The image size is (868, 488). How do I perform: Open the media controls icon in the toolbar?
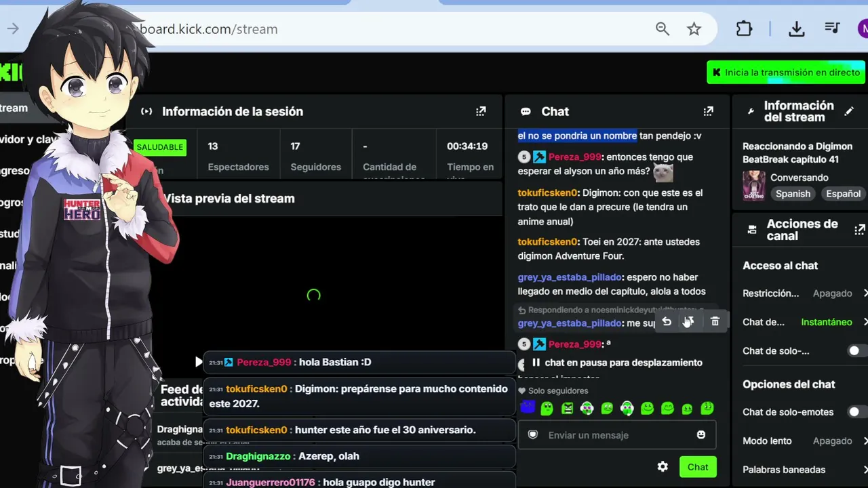833,28
